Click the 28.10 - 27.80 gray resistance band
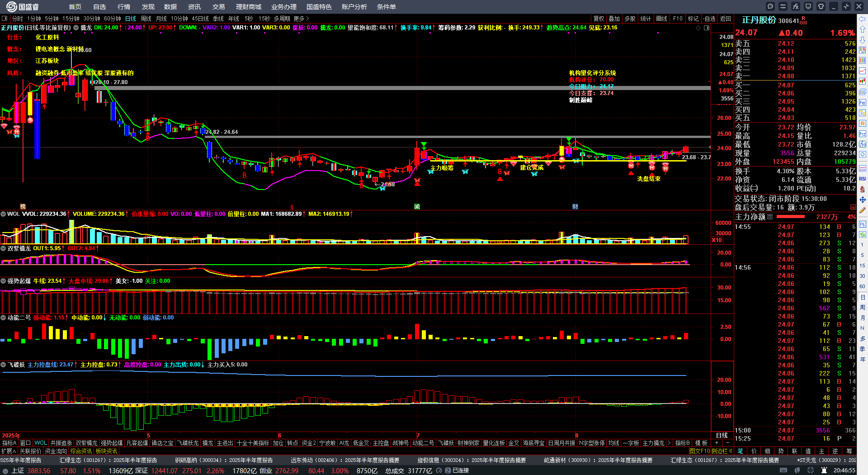Image resolution: width=868 pixels, height=475 pixels. (x=402, y=88)
